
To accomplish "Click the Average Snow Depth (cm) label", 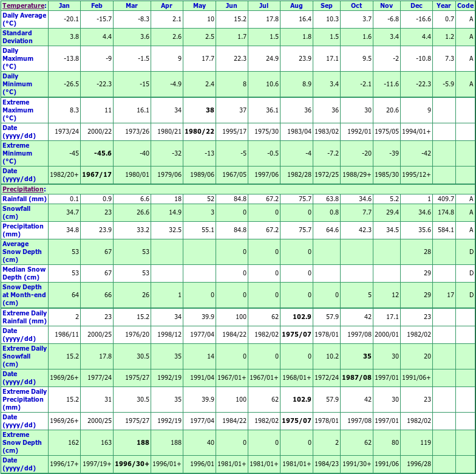I will [22, 252].
